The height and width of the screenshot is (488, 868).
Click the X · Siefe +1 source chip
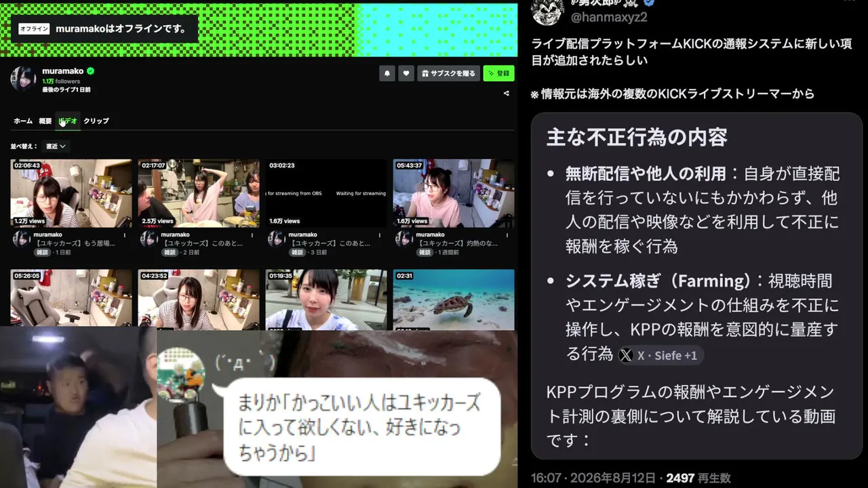(x=660, y=355)
